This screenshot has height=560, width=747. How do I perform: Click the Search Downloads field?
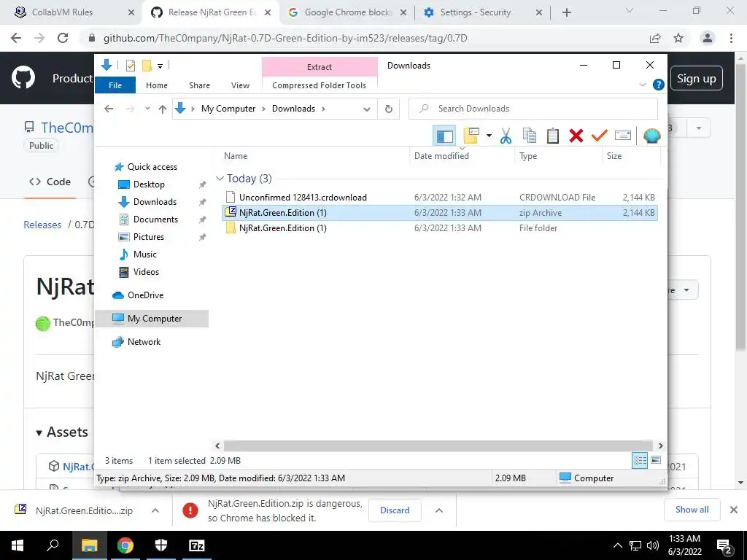(x=533, y=109)
